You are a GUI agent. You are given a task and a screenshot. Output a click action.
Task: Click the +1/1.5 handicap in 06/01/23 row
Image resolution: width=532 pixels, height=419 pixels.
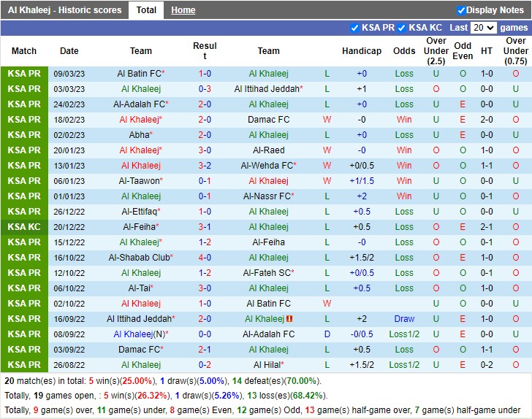(x=362, y=181)
